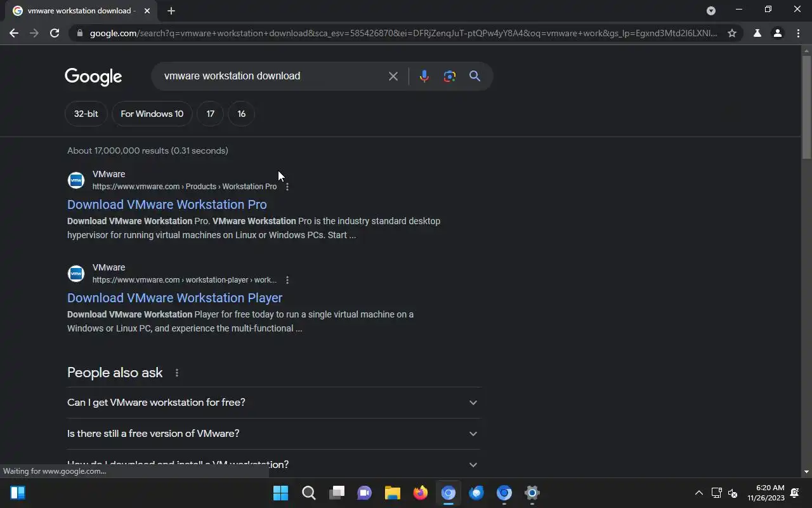Open File Explorer from taskbar
The height and width of the screenshot is (508, 812).
(393, 493)
